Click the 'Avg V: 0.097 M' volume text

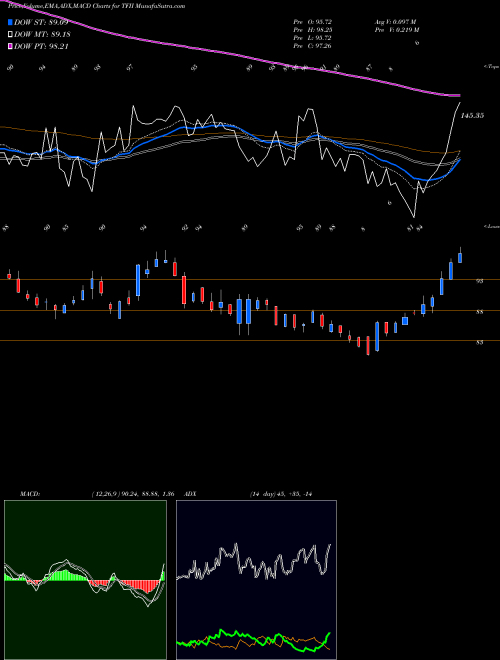(395, 21)
